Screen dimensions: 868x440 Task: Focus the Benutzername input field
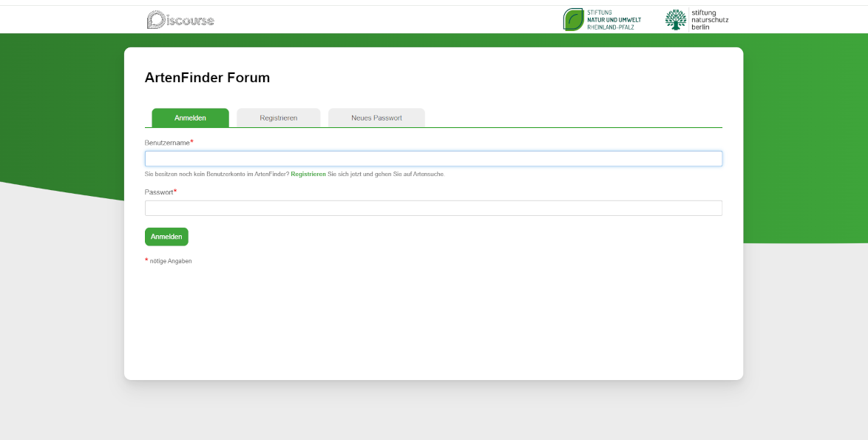tap(433, 159)
